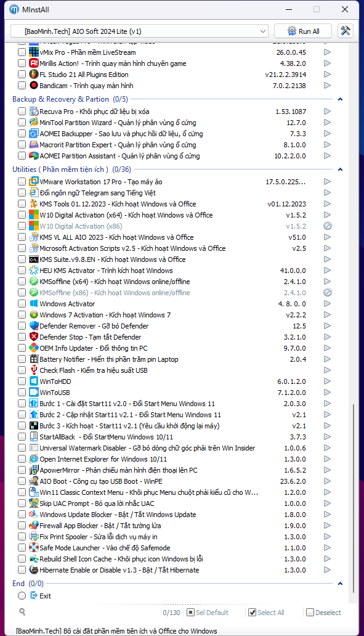Toggle the Sel Default option

[x=190, y=613]
